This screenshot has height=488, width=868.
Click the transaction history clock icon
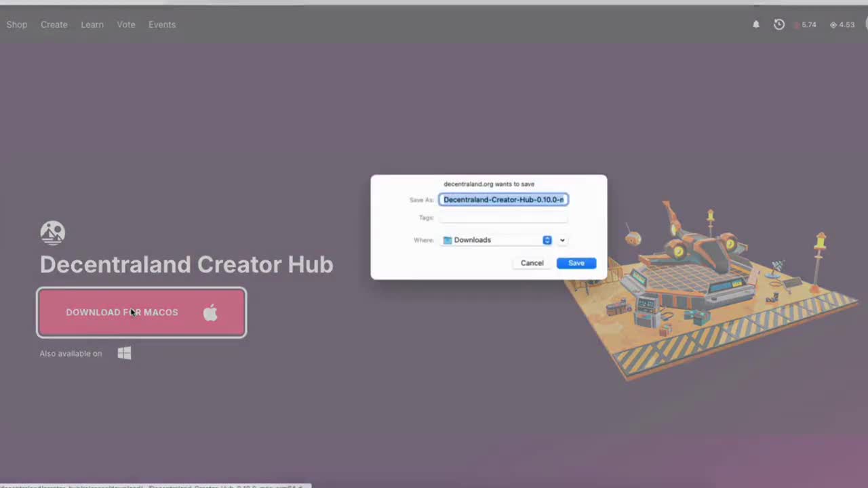778,24
